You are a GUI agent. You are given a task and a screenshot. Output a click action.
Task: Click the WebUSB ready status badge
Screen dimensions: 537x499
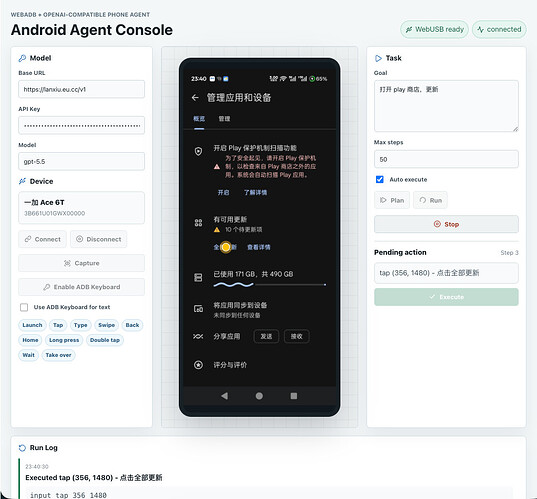pyautogui.click(x=434, y=29)
